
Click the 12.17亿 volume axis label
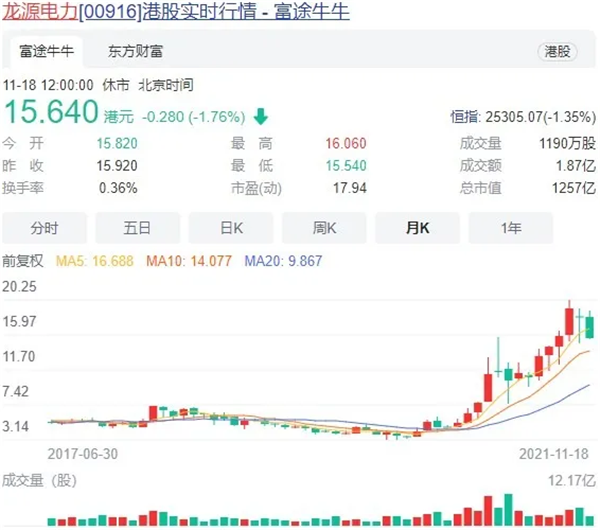coord(572,480)
